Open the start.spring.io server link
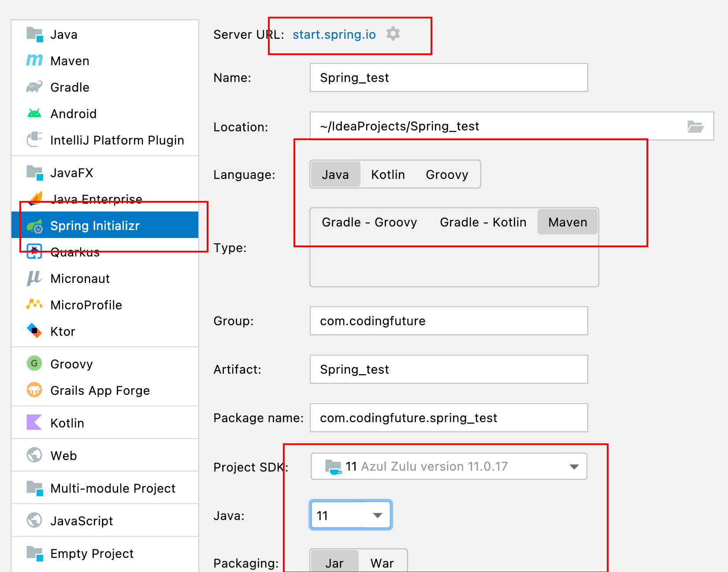Image resolution: width=728 pixels, height=572 pixels. 334,34
